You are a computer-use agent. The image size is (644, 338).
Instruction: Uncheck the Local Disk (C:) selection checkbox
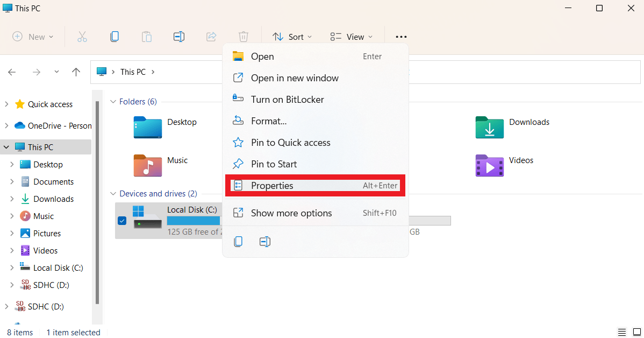tap(122, 221)
